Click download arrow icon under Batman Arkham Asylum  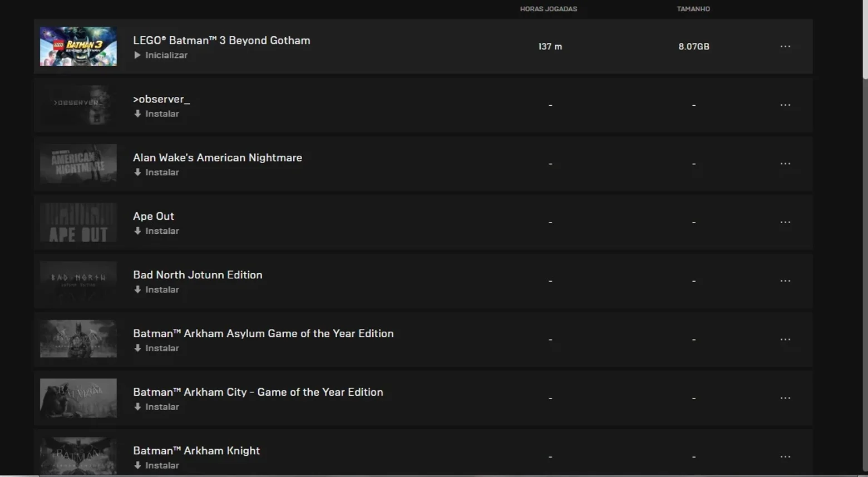pos(137,348)
